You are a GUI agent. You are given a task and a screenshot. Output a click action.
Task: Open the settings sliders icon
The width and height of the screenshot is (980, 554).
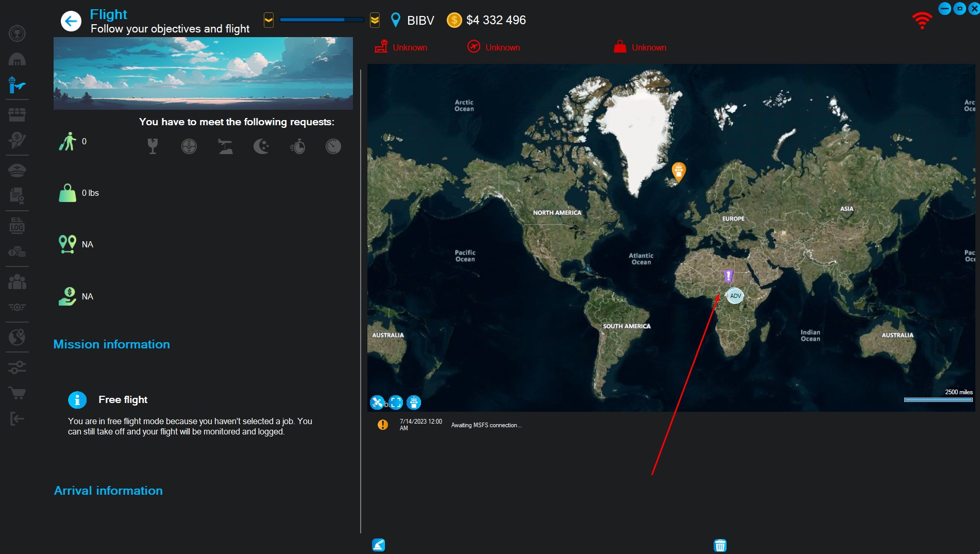(x=17, y=366)
